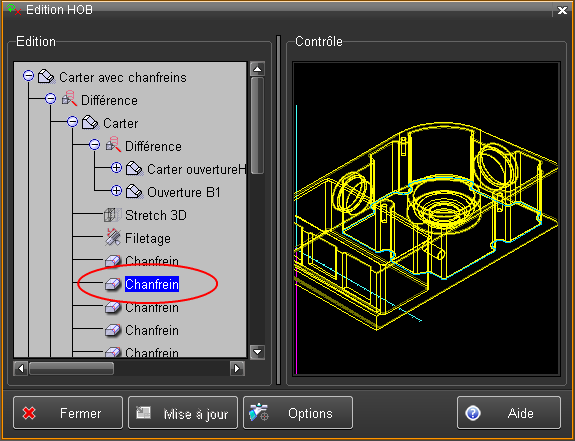Click the nested Différence boolean icon

[x=113, y=145]
